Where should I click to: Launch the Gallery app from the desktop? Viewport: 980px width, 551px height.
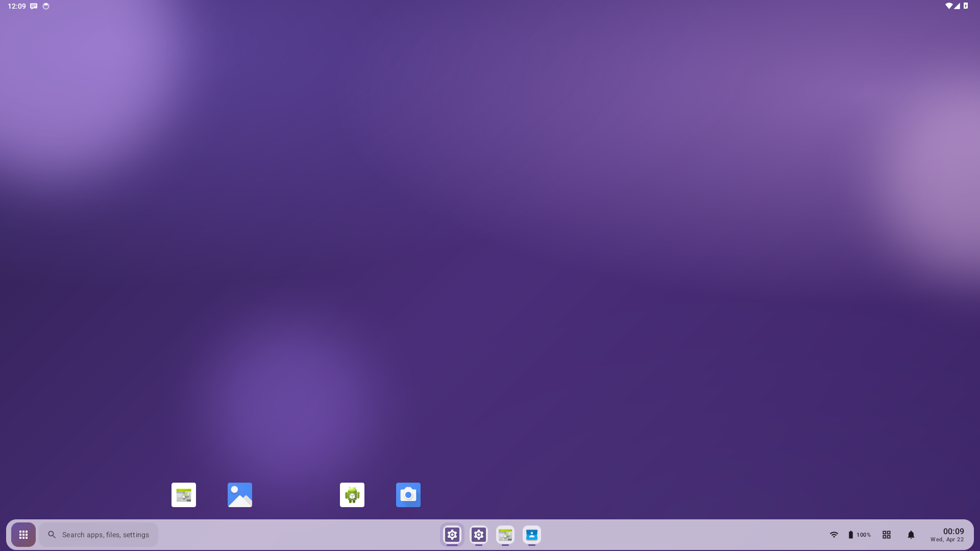point(240,495)
